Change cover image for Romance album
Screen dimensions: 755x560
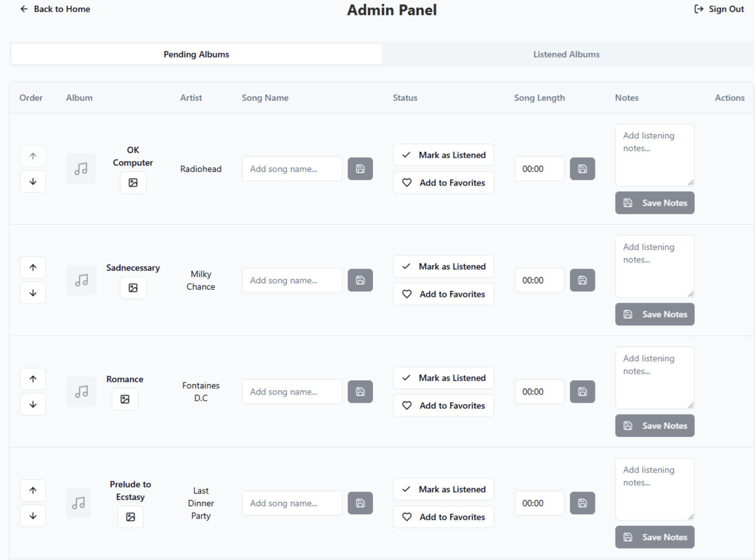click(125, 399)
